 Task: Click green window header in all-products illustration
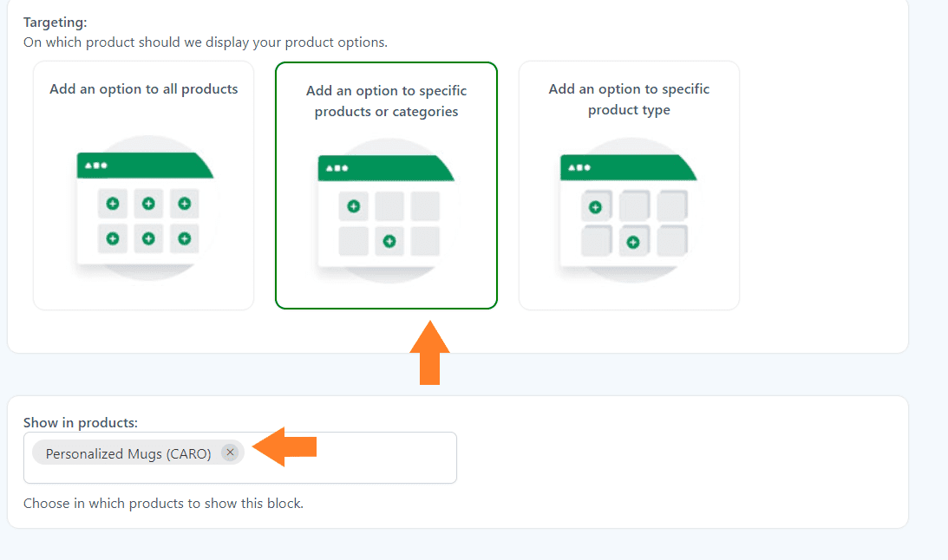(145, 166)
